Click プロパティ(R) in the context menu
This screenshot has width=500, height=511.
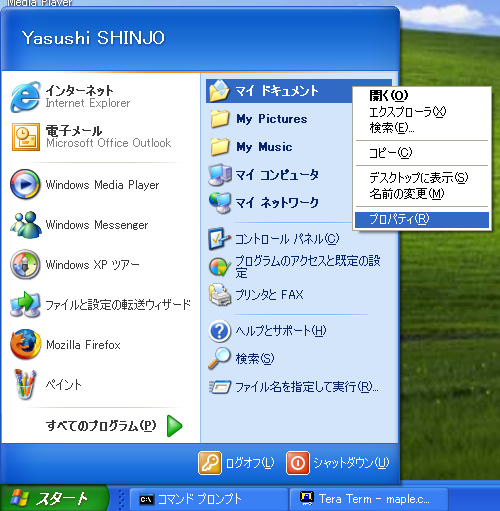(x=422, y=220)
